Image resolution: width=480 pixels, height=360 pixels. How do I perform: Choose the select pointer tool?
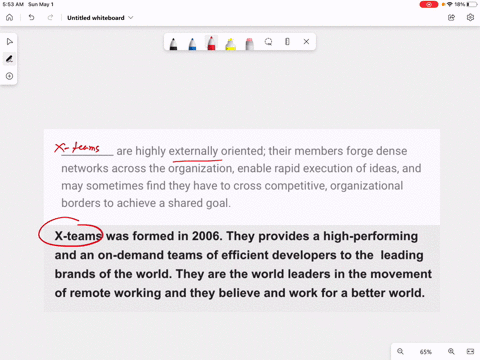[x=9, y=42]
